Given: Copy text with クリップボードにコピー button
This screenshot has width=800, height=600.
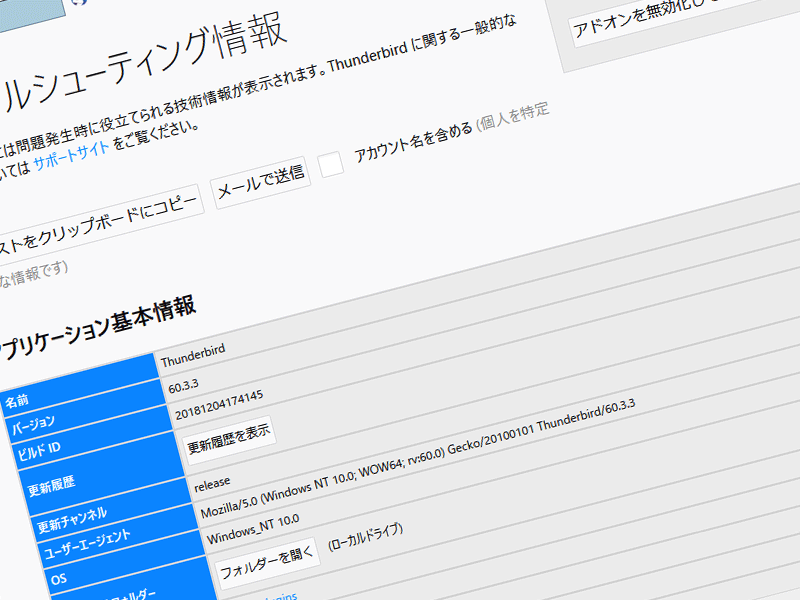Looking at the screenshot, I should point(99,224).
